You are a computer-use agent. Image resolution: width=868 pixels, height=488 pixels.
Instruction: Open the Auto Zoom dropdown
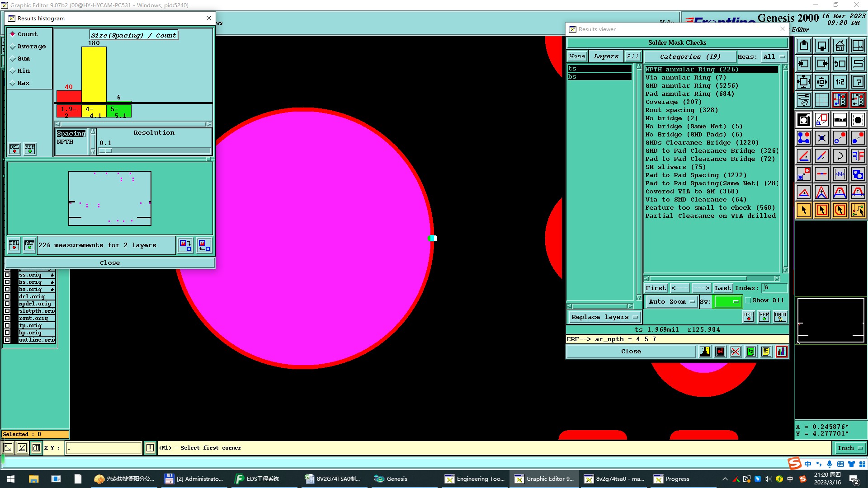pos(671,302)
